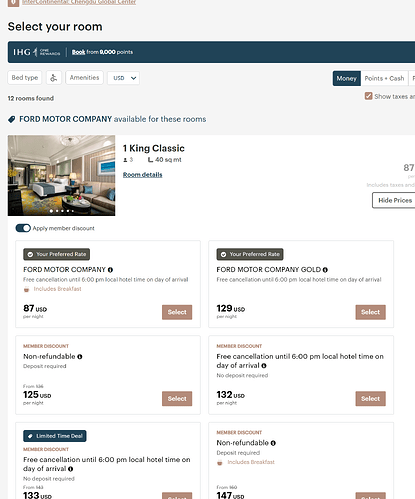
Task: Toggle the Apply member discount switch
Action: pyautogui.click(x=23, y=228)
